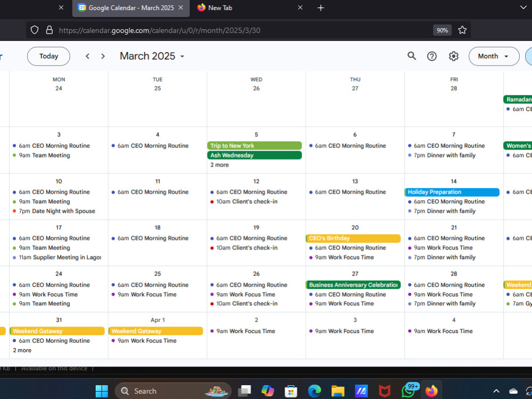Show 2 more events on March 5
Screen dimensions: 532x399
tap(220, 165)
